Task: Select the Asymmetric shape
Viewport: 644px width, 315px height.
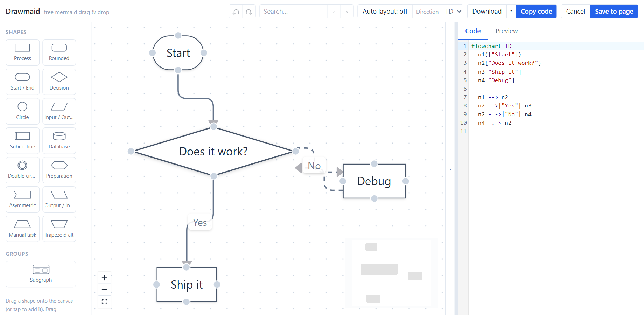Action: pyautogui.click(x=22, y=199)
